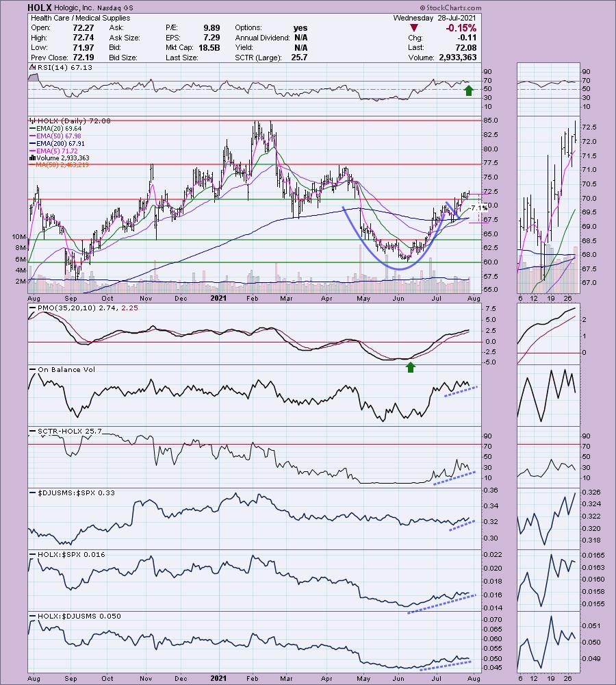Click the Volume value 2,933,363 in header
The height and width of the screenshot is (685, 616).
click(x=457, y=58)
